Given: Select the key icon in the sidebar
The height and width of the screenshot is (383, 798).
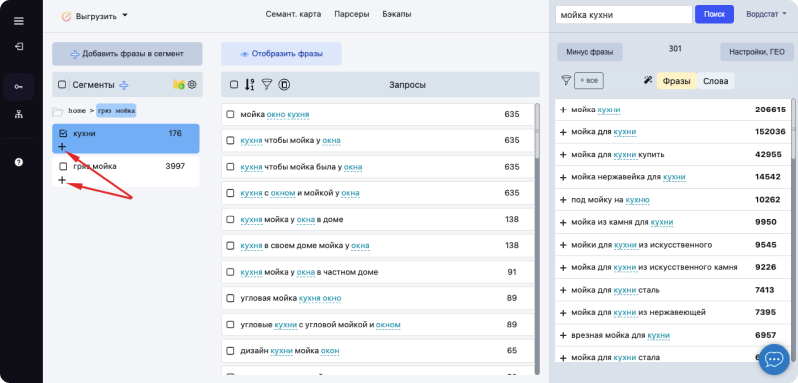Looking at the screenshot, I should click(x=19, y=86).
